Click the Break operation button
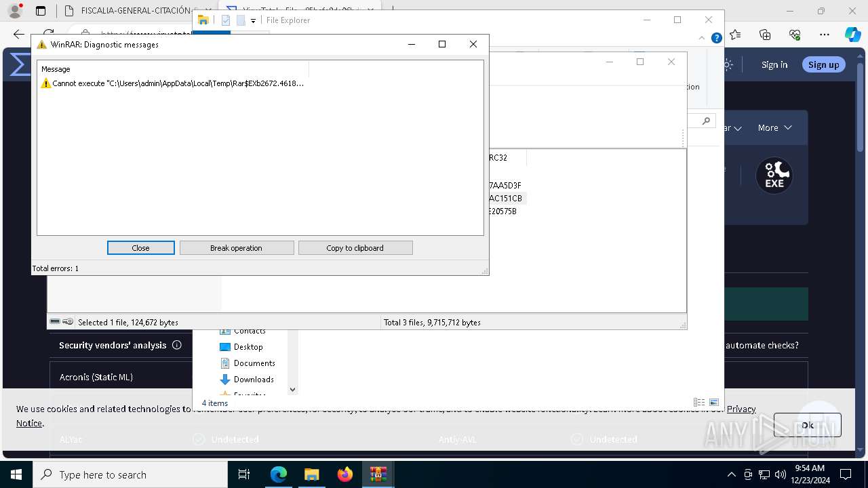Screen dimensions: 868x488 (236, 248)
